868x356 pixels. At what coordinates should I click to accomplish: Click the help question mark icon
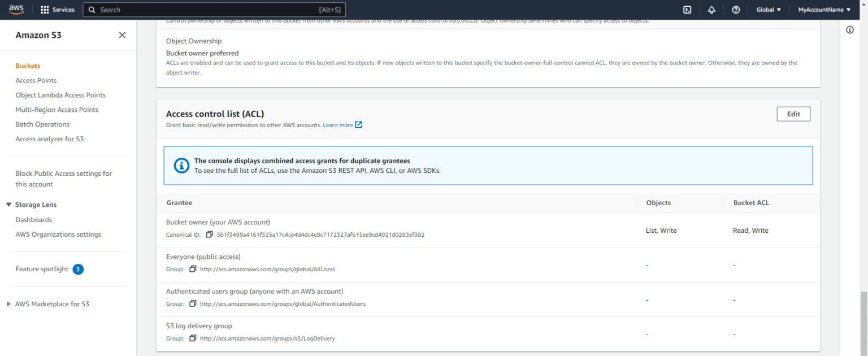736,10
